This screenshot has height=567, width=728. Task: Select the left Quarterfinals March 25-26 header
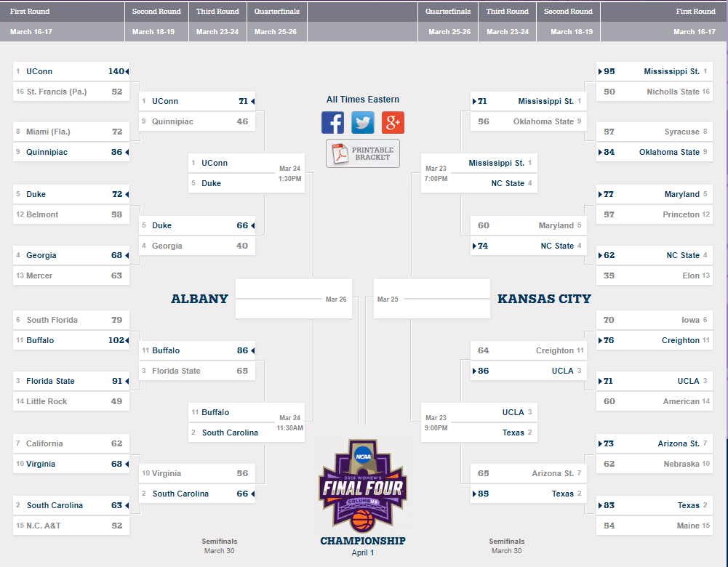pyautogui.click(x=276, y=21)
